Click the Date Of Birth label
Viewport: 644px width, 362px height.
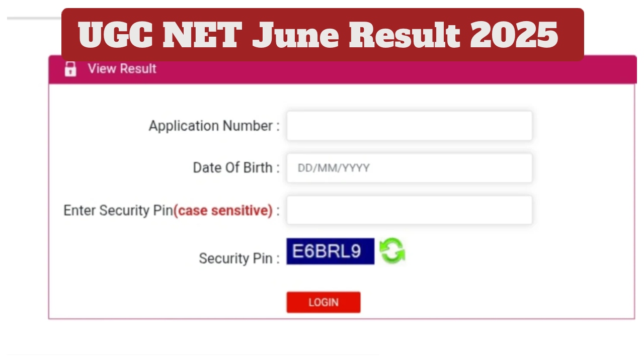tap(236, 167)
